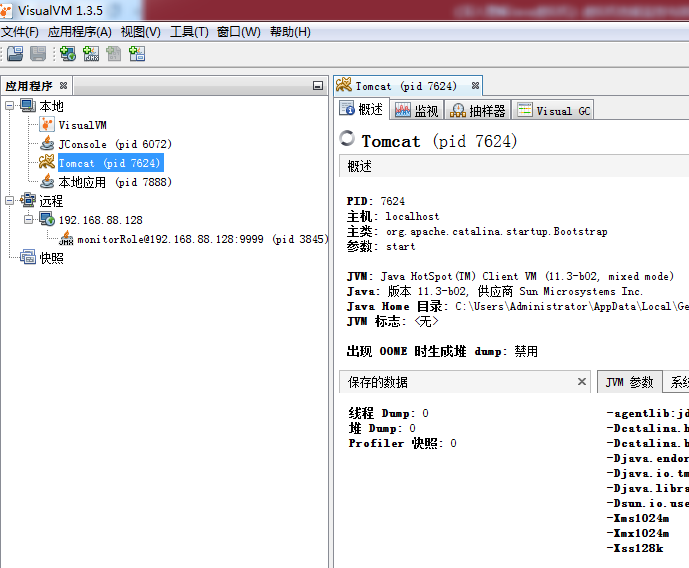Click the localhost host value
This screenshot has height=568, width=689.
(x=412, y=216)
